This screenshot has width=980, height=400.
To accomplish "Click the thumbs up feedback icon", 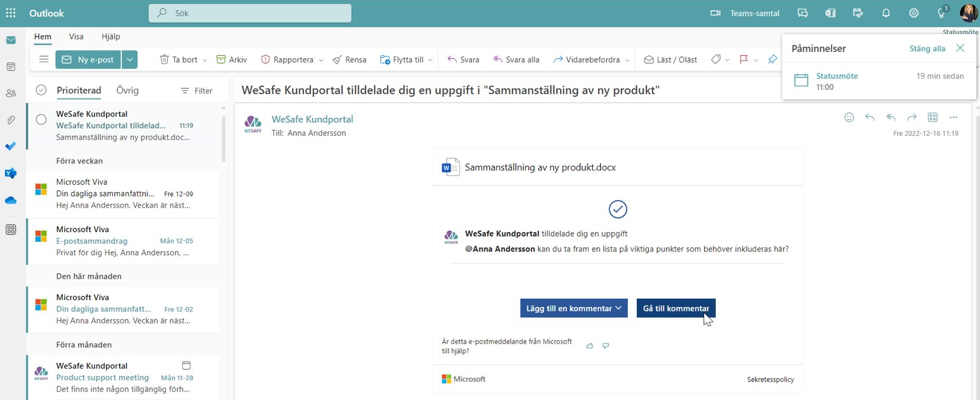I will tap(589, 346).
